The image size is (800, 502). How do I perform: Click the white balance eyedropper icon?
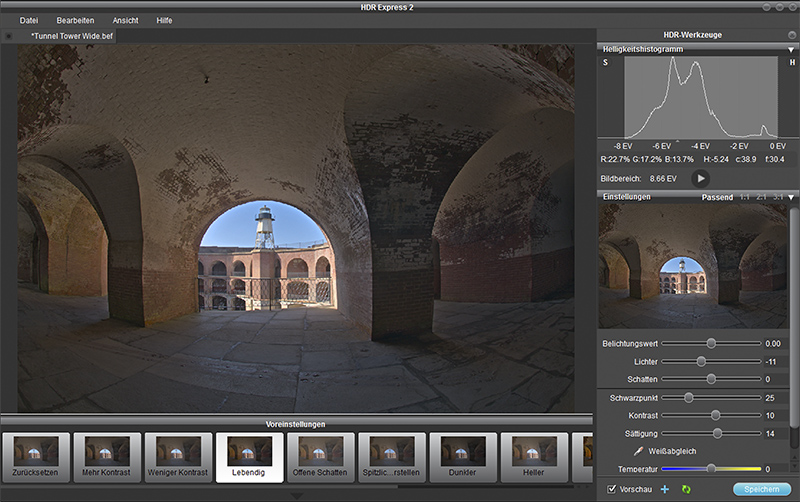pyautogui.click(x=640, y=451)
